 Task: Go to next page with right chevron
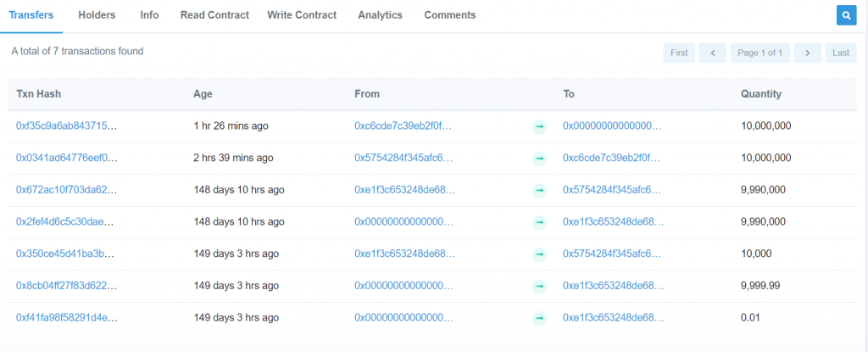(807, 53)
